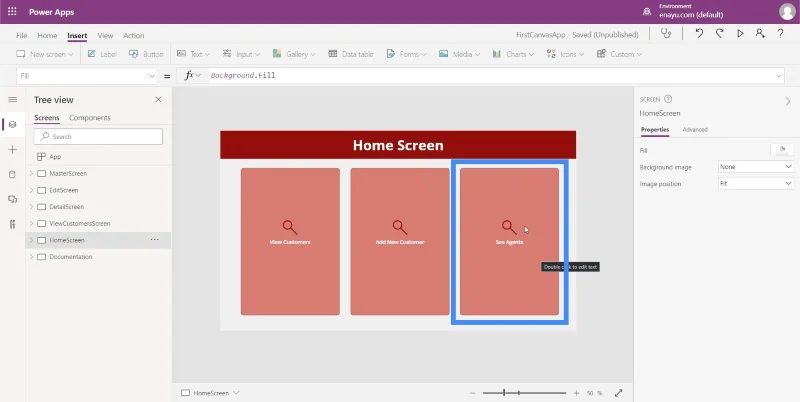
Task: Click the search icon in Add New Customer card
Action: click(400, 228)
